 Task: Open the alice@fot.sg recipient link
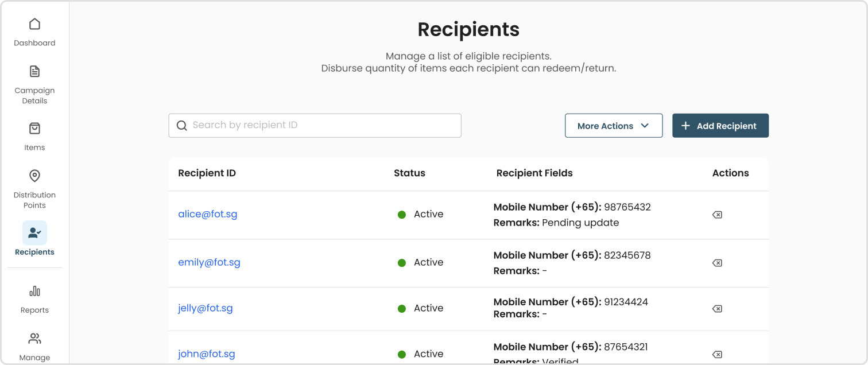click(x=208, y=214)
